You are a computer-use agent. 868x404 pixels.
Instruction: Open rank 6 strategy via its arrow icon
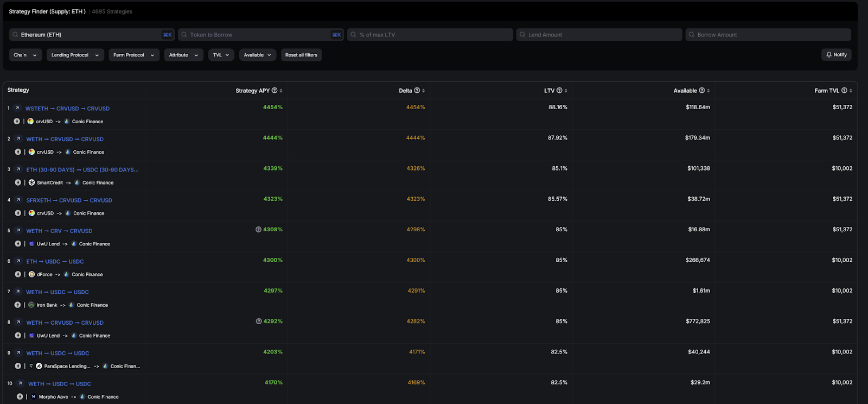[x=18, y=261]
